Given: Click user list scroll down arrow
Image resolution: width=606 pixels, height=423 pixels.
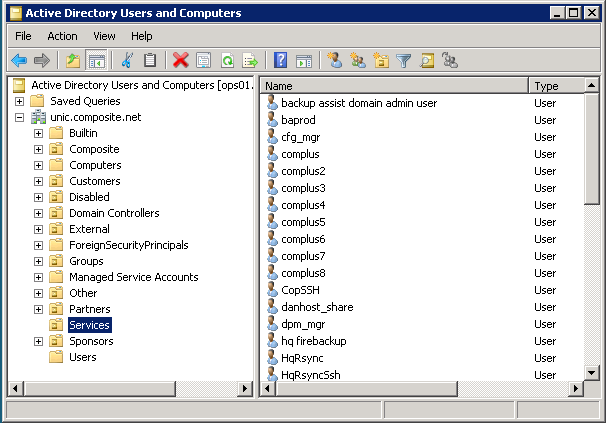Looking at the screenshot, I should 591,373.
